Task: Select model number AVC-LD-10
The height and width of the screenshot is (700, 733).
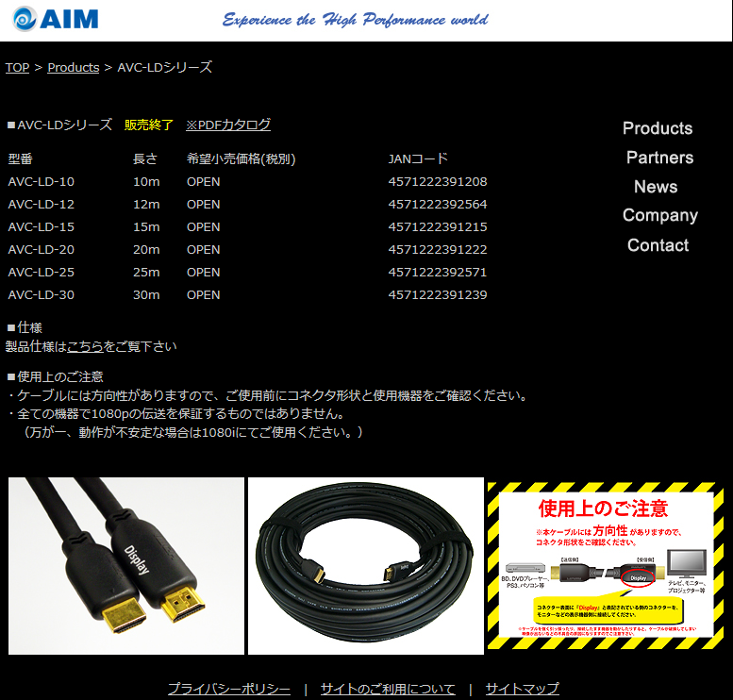Action: [42, 181]
